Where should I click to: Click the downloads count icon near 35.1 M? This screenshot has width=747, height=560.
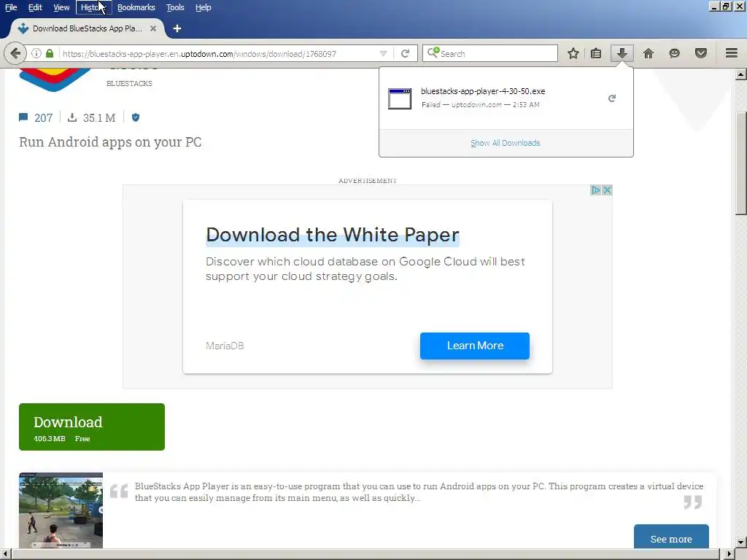(72, 117)
